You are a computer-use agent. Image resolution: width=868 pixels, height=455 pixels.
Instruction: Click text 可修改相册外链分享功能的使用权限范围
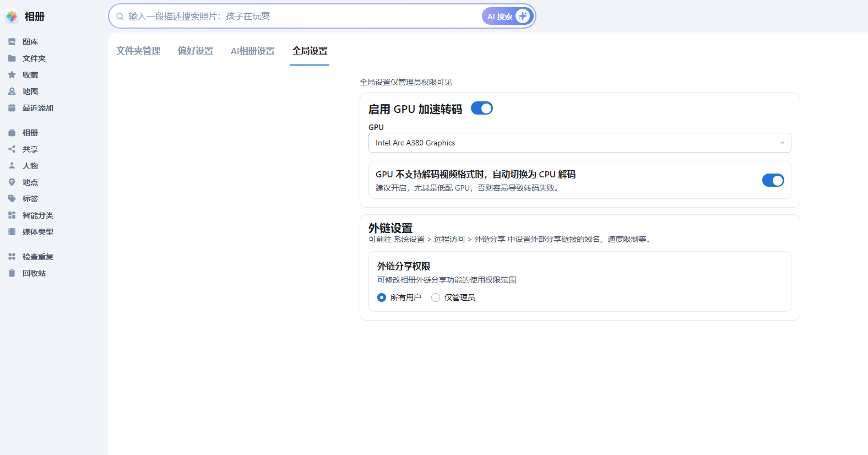coord(447,280)
